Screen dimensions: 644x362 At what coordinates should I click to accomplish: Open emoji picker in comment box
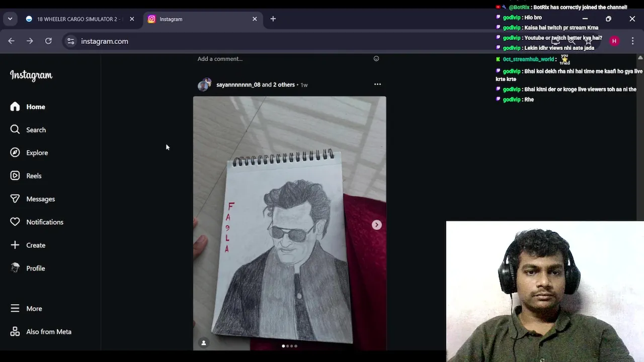click(x=376, y=59)
